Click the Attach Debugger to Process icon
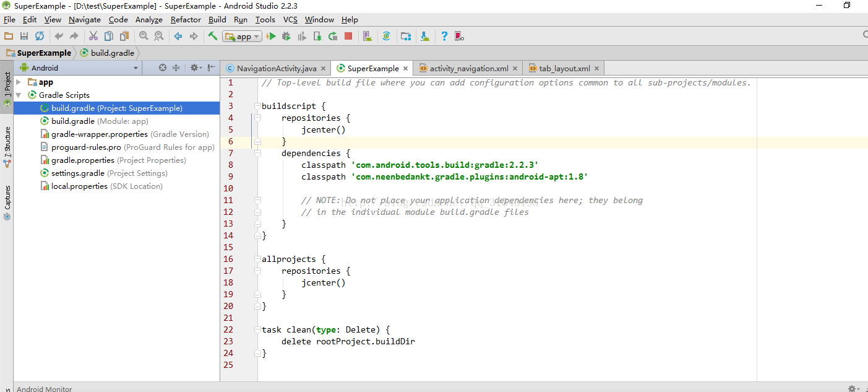868x392 pixels. [x=317, y=37]
